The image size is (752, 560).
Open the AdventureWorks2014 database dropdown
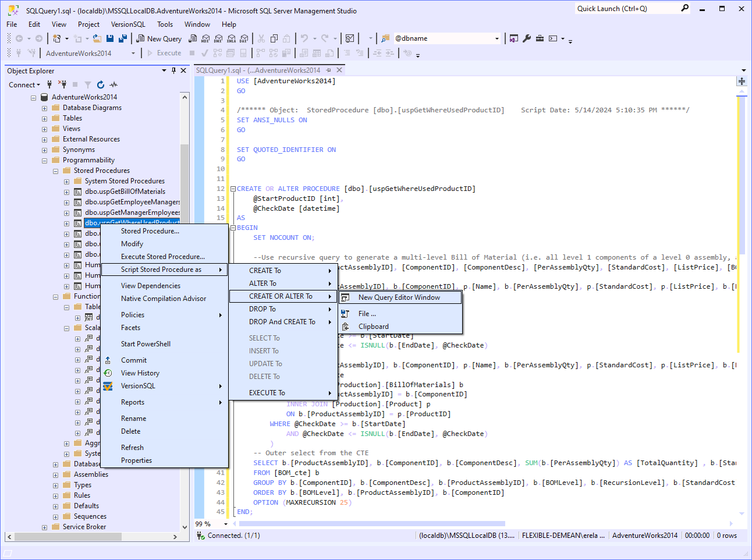coord(133,54)
